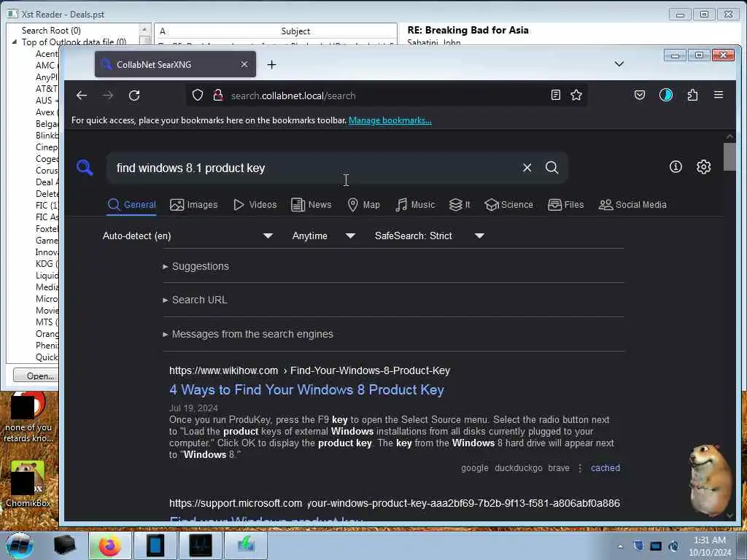This screenshot has width=747, height=560.
Task: Switch to Files results tab
Action: [565, 205]
